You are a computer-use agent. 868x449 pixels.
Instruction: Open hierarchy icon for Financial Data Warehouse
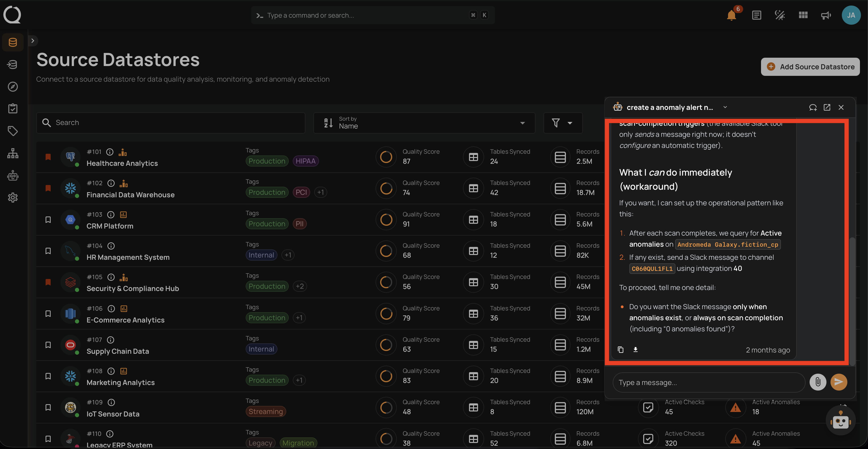(124, 183)
